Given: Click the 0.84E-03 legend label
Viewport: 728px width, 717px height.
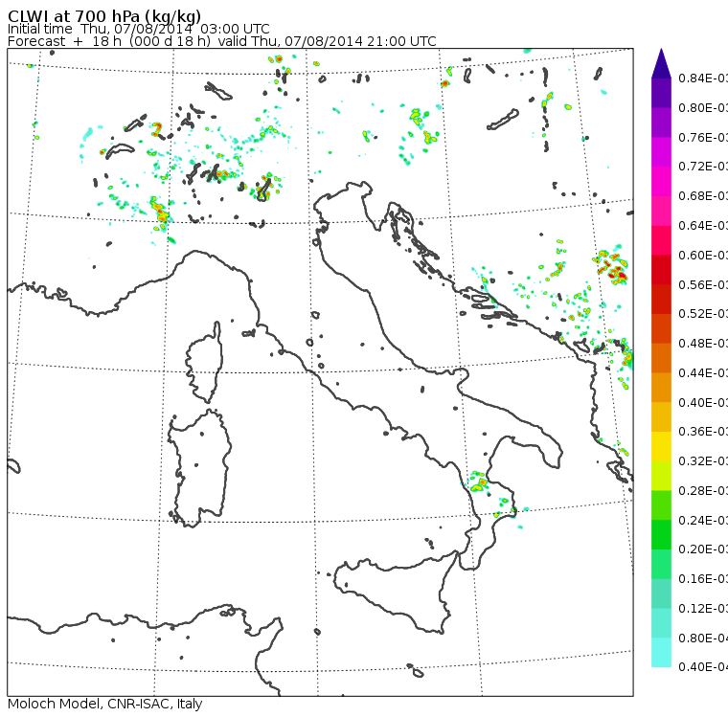Looking at the screenshot, I should point(703,78).
